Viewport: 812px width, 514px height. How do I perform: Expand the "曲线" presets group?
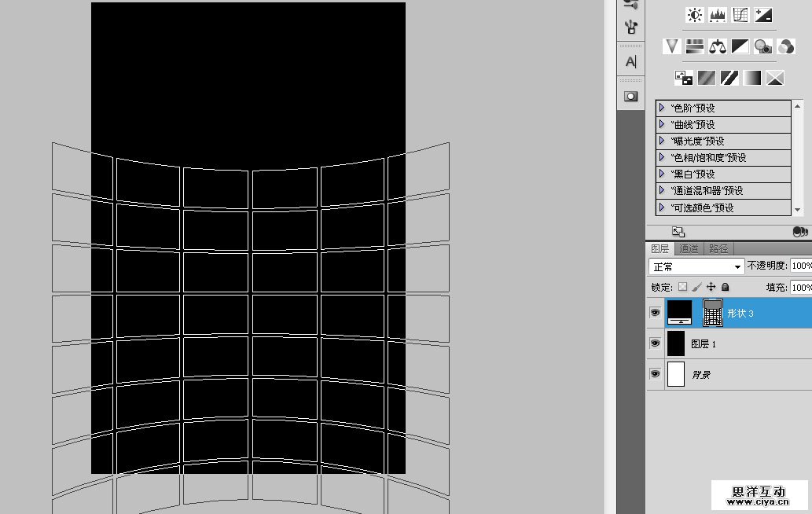click(x=662, y=124)
